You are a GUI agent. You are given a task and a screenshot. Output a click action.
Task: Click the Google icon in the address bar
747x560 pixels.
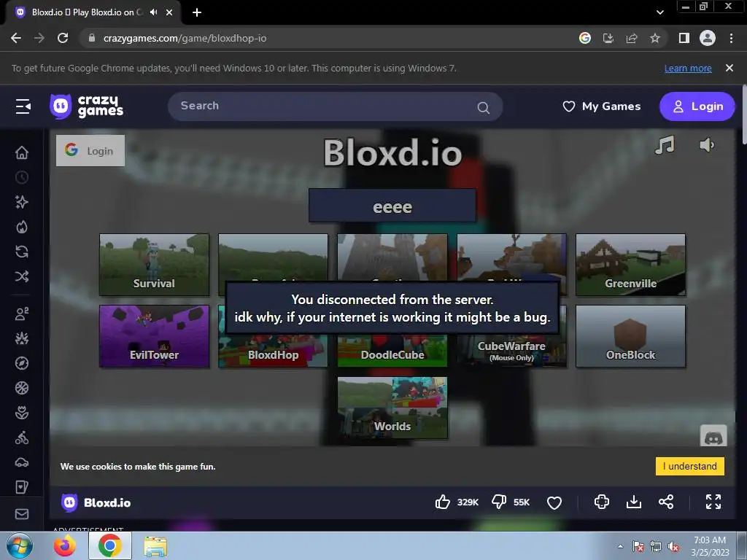point(585,38)
